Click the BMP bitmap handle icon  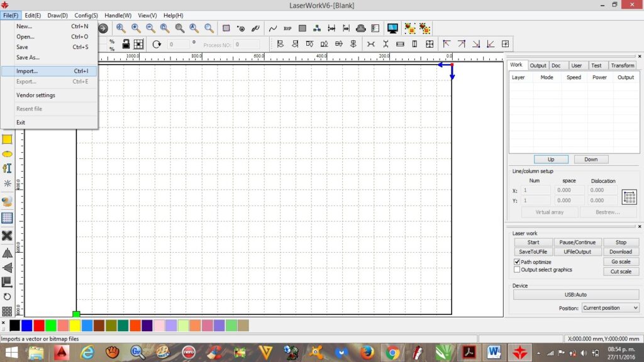(287, 28)
